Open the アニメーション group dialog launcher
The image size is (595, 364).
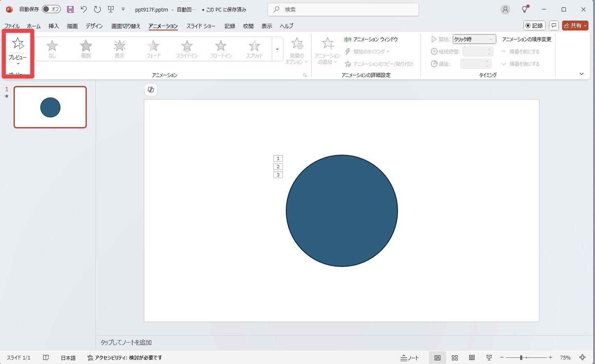(305, 75)
